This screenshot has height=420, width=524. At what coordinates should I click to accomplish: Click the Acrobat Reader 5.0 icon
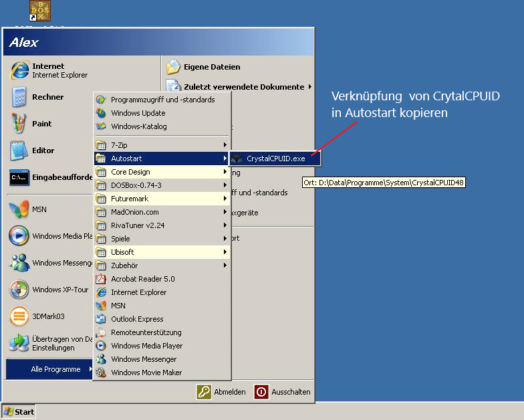[101, 279]
